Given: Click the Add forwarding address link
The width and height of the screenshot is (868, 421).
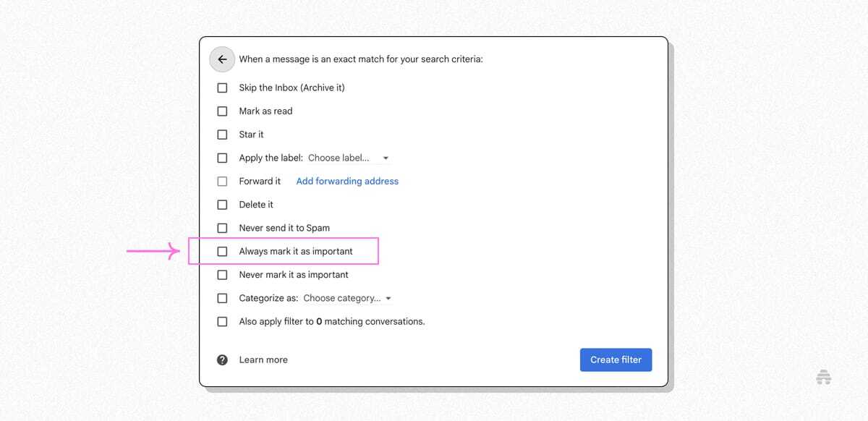Looking at the screenshot, I should click(347, 181).
